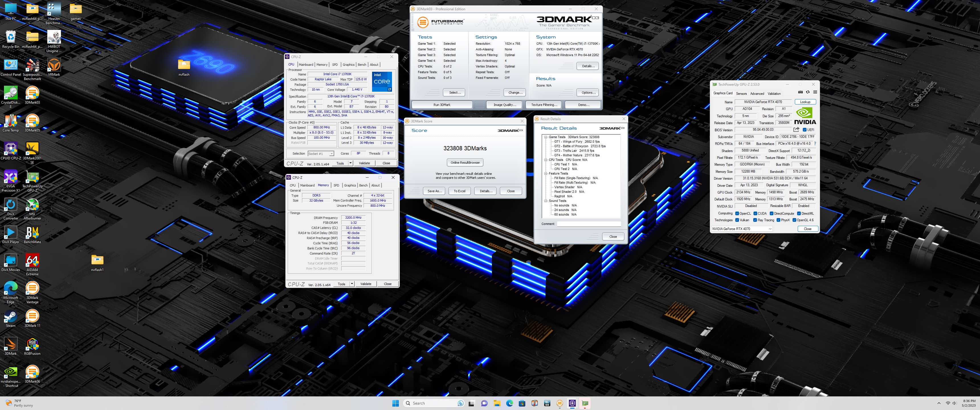
Task: Click the BIOS share/export arrow icon in GPU-Z
Action: (796, 130)
